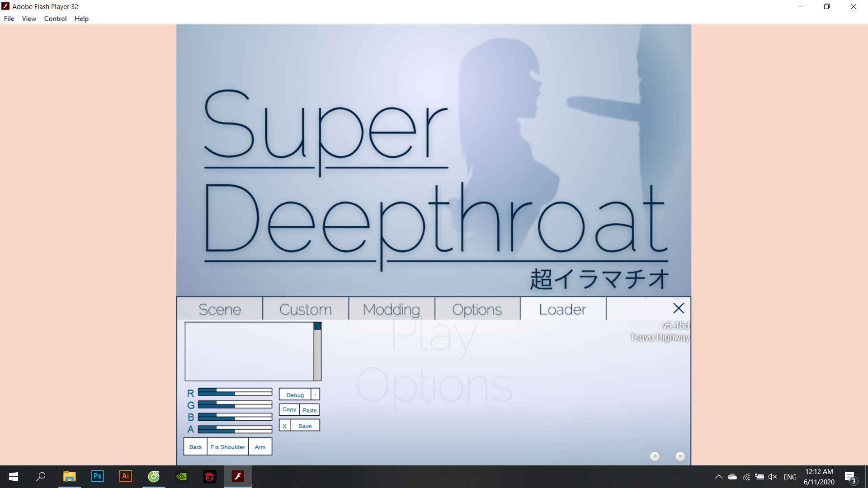Screen dimensions: 868x488
Task: Open the Control menu
Action: 55,19
